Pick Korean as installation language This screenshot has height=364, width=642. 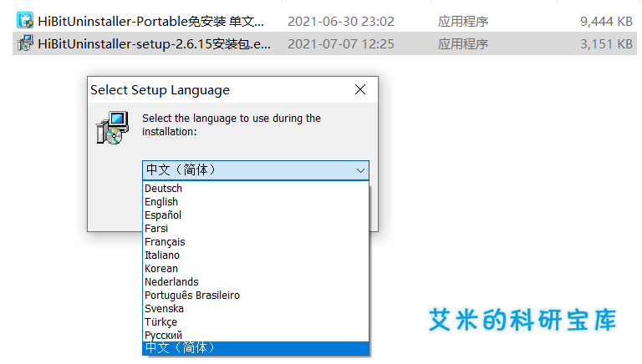tap(161, 269)
